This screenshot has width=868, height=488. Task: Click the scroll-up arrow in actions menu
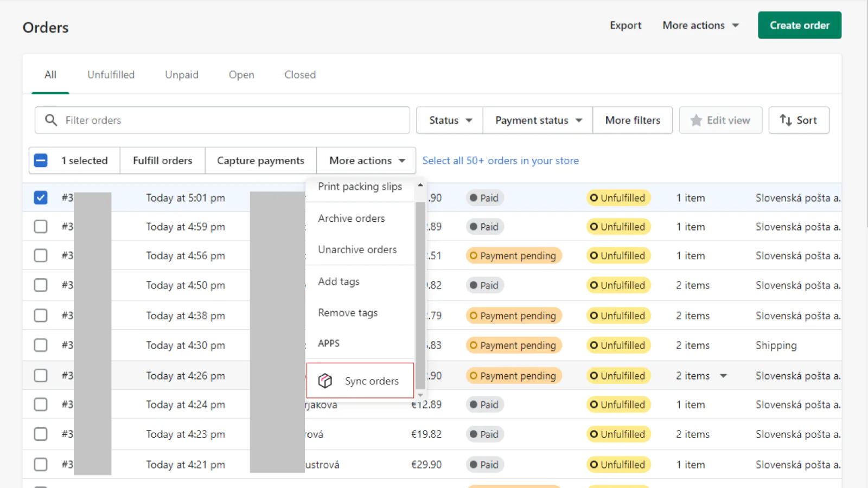[x=420, y=185]
